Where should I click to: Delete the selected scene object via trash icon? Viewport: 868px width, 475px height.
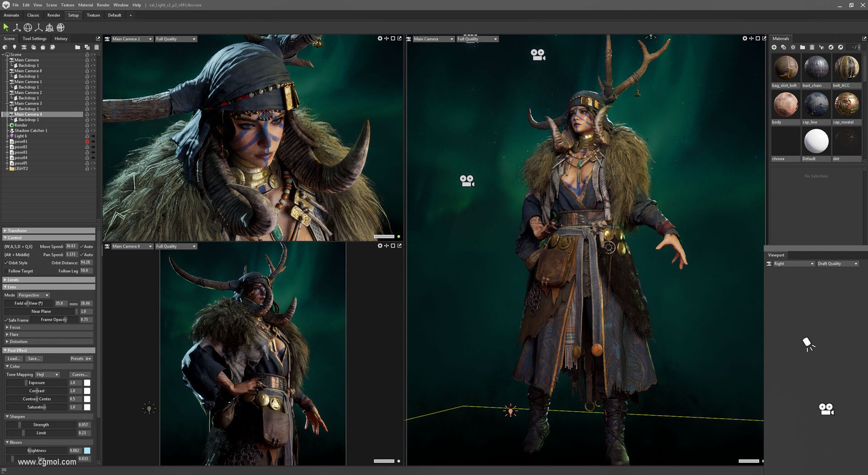pyautogui.click(x=96, y=47)
